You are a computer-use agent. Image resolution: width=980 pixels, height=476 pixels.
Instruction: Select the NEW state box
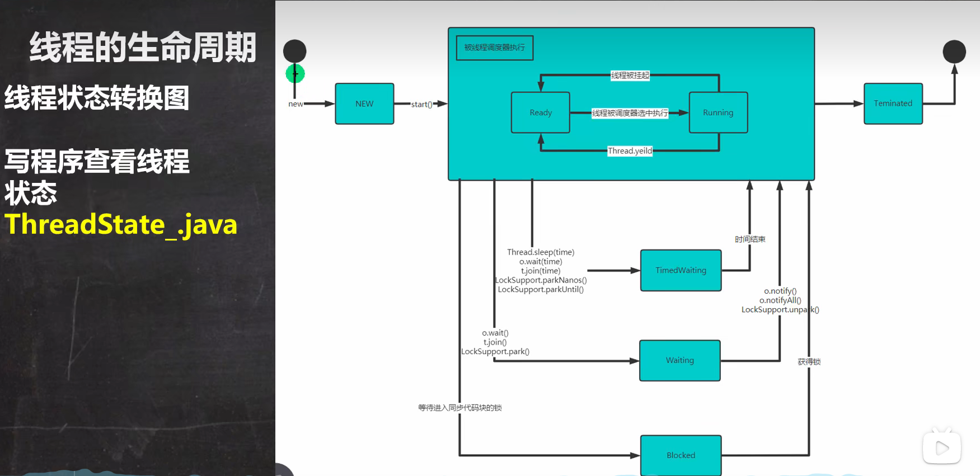point(364,103)
